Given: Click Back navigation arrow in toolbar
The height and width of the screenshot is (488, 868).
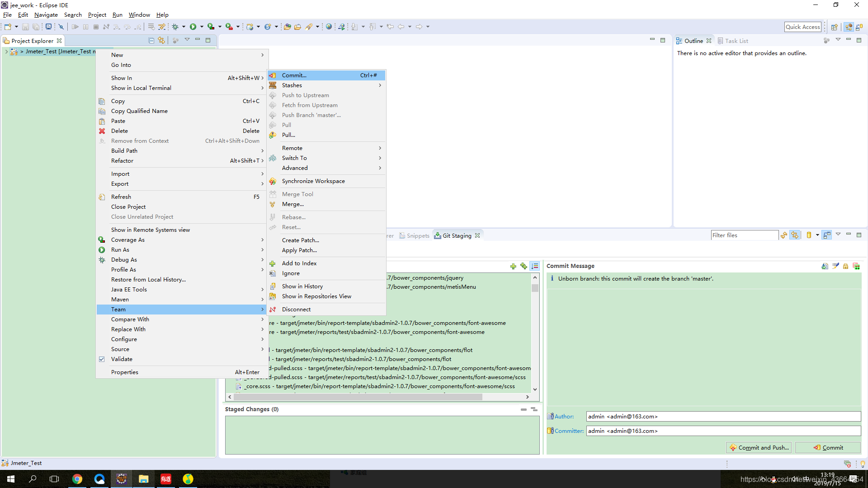Looking at the screenshot, I should pos(401,27).
